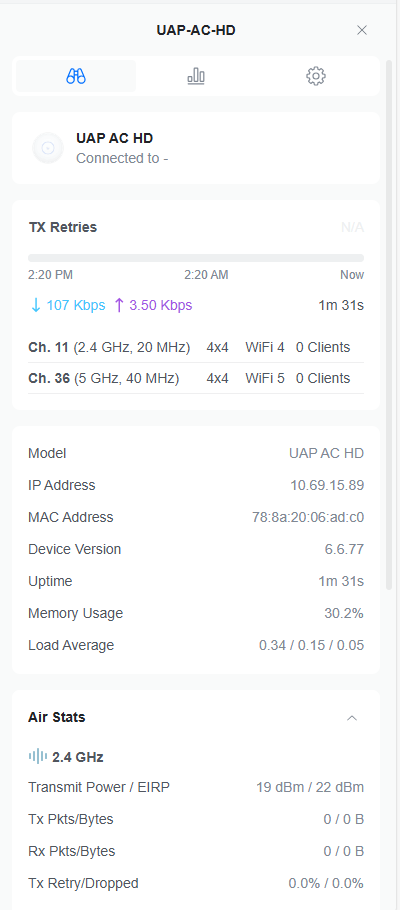Image resolution: width=400 pixels, height=910 pixels.
Task: Click the panel vertical scrollbar
Action: 389,325
